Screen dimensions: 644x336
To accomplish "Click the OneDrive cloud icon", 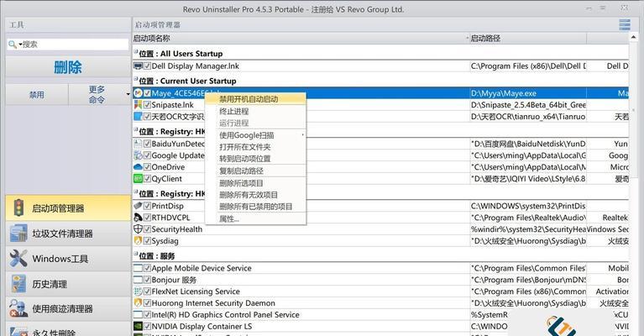I will [x=138, y=167].
